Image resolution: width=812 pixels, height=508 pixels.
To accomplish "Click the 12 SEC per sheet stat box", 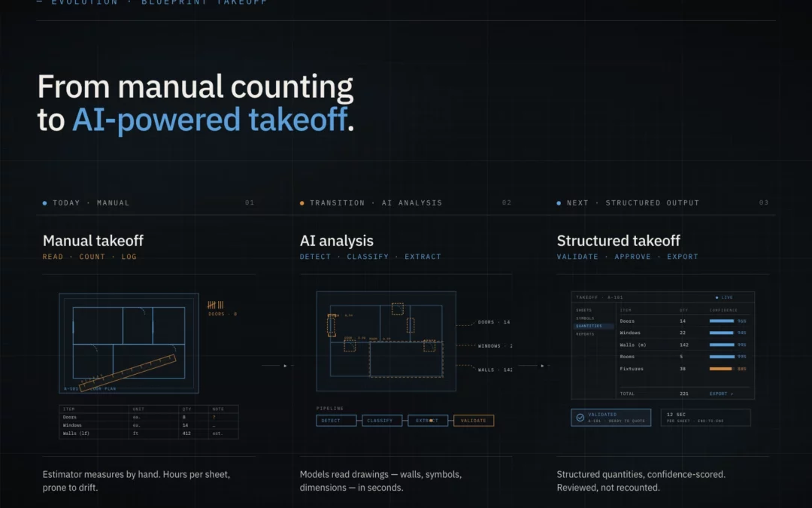I will pos(705,417).
